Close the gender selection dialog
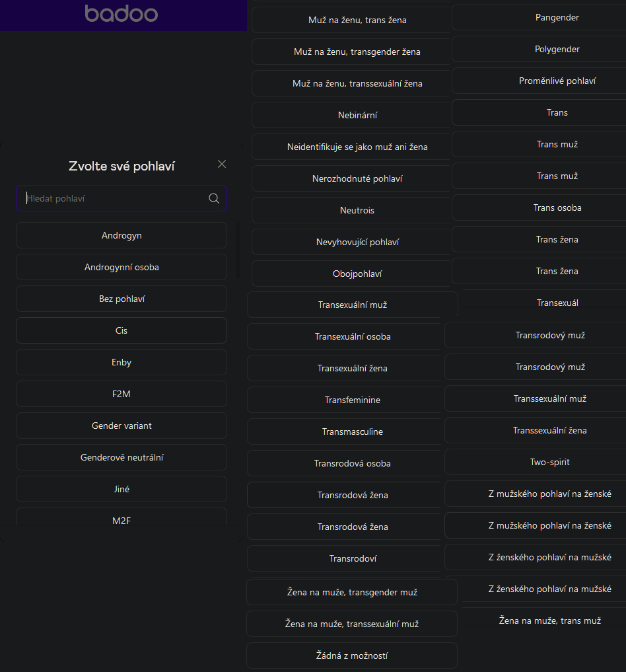626x672 pixels. pyautogui.click(x=222, y=164)
